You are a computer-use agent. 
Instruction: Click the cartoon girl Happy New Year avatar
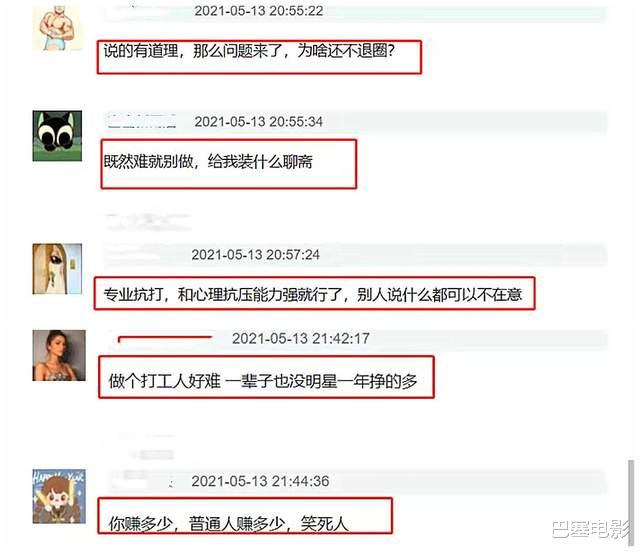(59, 496)
